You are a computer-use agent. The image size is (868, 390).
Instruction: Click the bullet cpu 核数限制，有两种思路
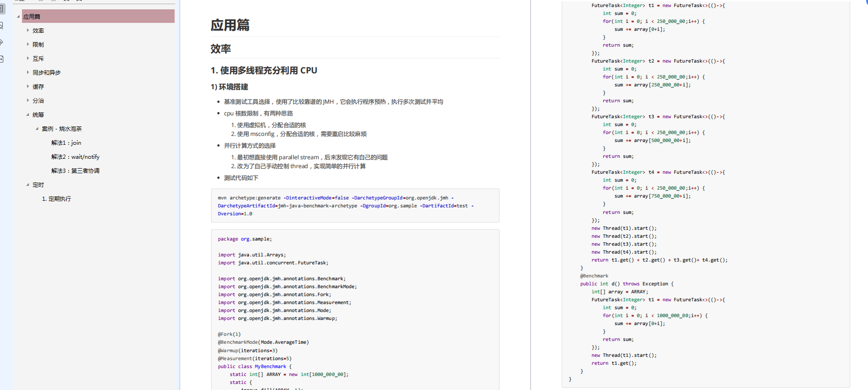[x=258, y=113]
